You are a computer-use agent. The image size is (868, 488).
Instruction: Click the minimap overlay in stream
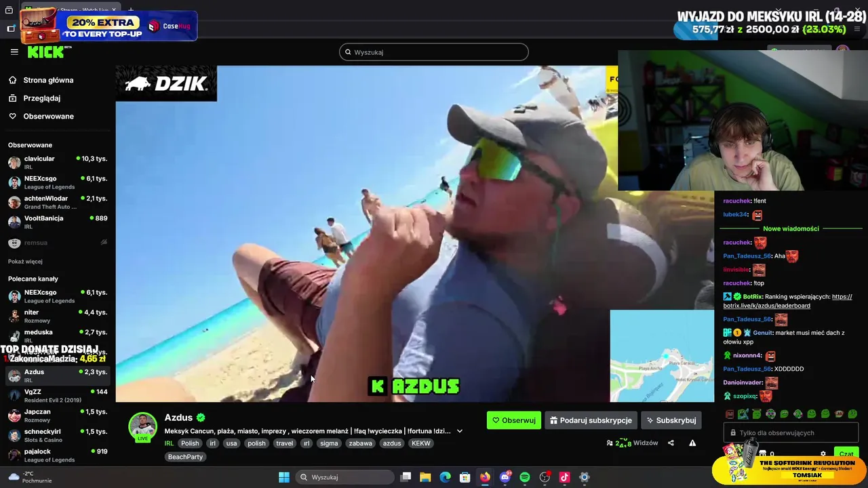[662, 356]
